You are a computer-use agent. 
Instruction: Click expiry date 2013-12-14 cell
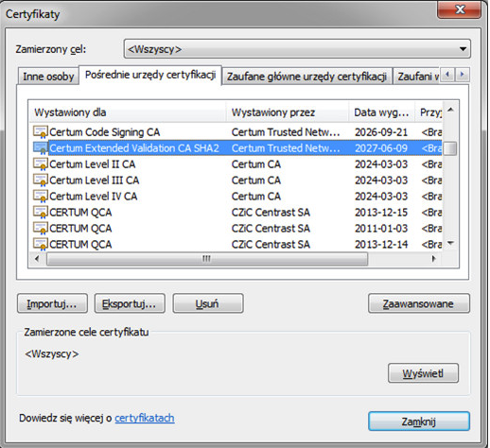(381, 245)
